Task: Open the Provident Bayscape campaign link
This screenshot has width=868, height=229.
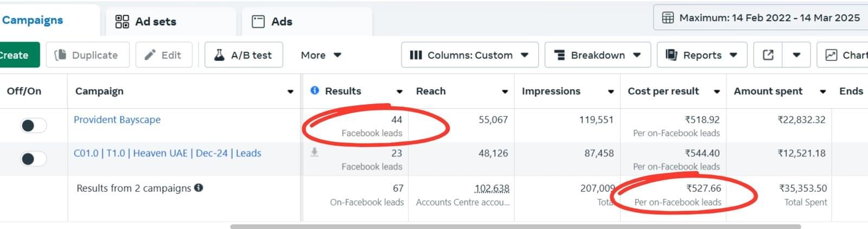Action: [x=117, y=119]
